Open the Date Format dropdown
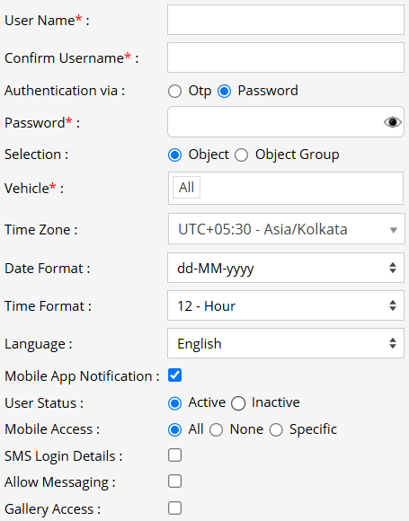 click(286, 268)
